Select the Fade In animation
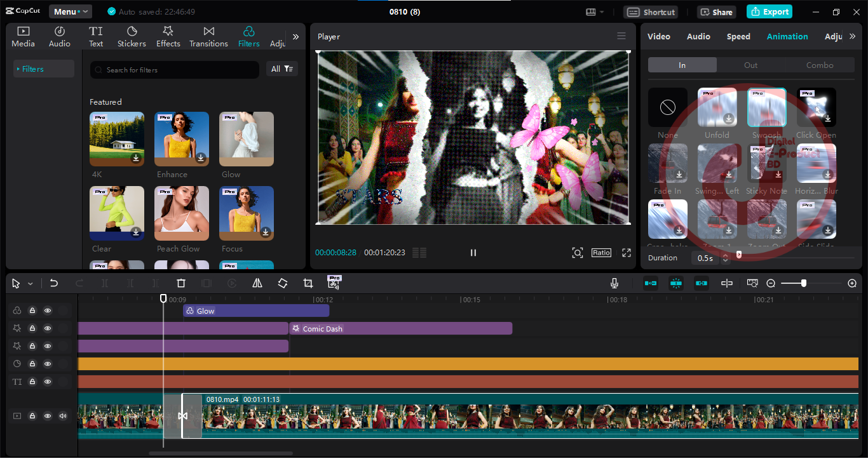 pyautogui.click(x=668, y=163)
